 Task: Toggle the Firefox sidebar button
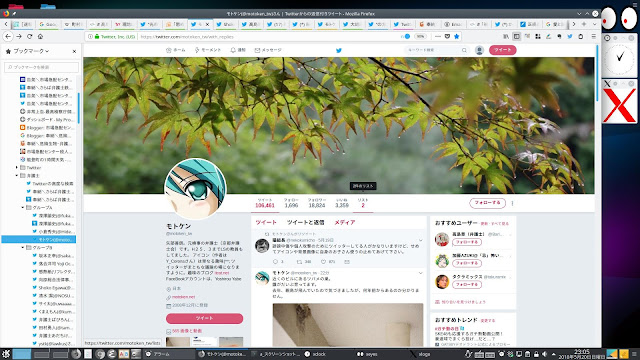point(516,36)
